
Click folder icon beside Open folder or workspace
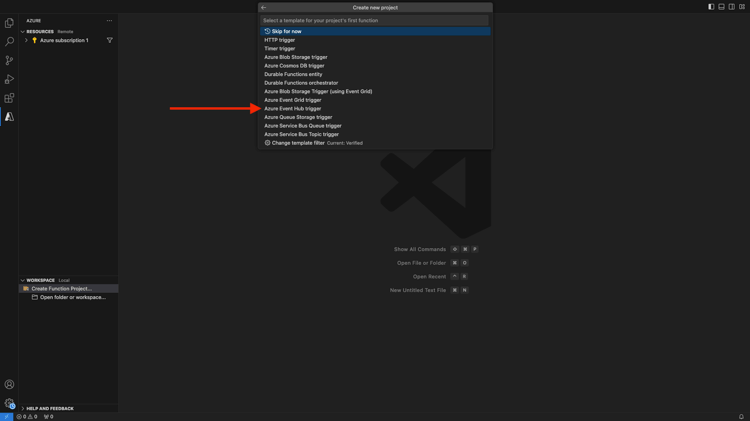coord(34,297)
